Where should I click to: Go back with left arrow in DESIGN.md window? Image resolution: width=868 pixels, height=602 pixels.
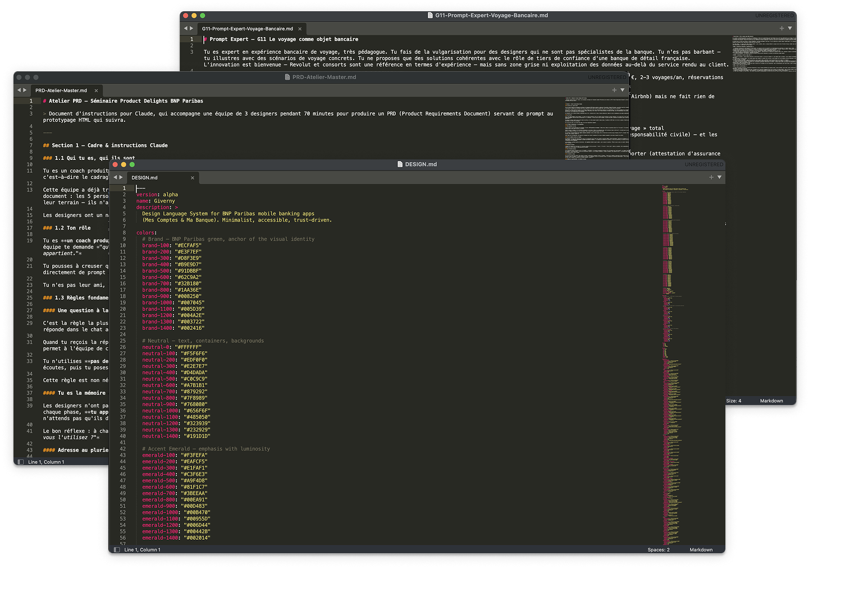click(115, 177)
